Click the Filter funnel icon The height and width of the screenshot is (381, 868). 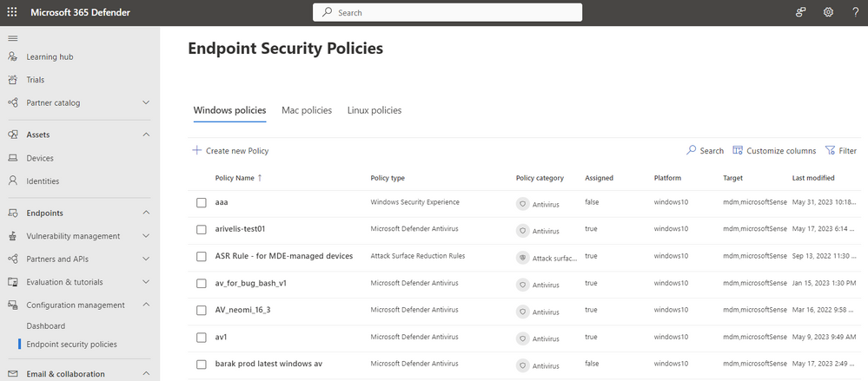tap(830, 150)
